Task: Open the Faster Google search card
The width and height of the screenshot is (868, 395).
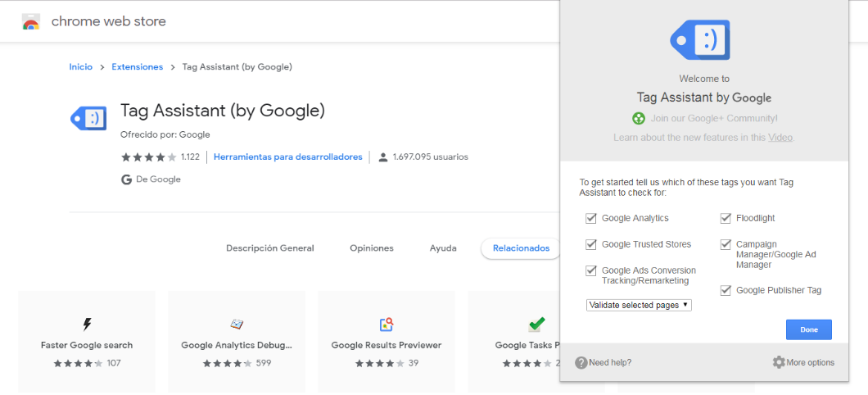Action: [x=87, y=342]
